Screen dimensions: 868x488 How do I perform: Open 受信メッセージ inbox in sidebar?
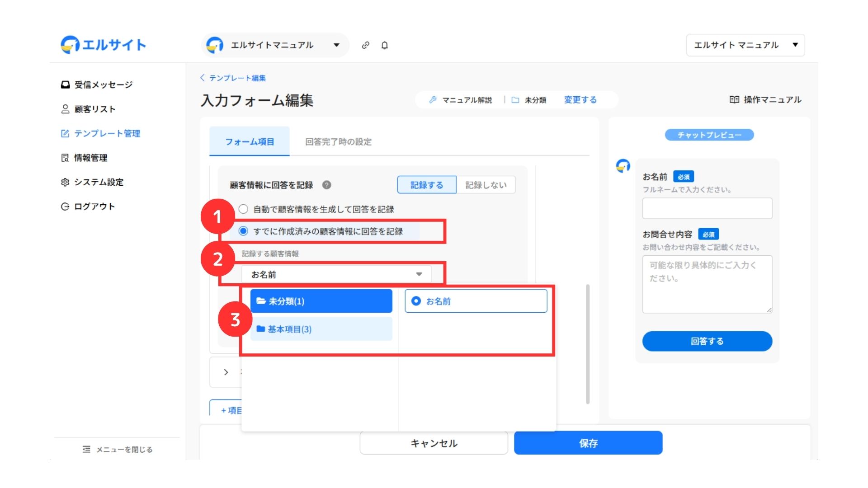click(x=97, y=84)
